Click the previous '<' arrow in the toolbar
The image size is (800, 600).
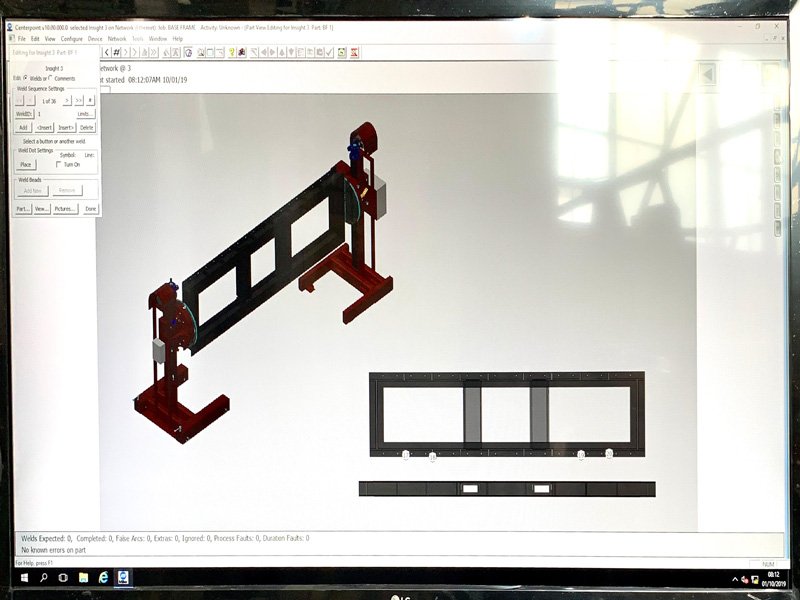point(107,52)
